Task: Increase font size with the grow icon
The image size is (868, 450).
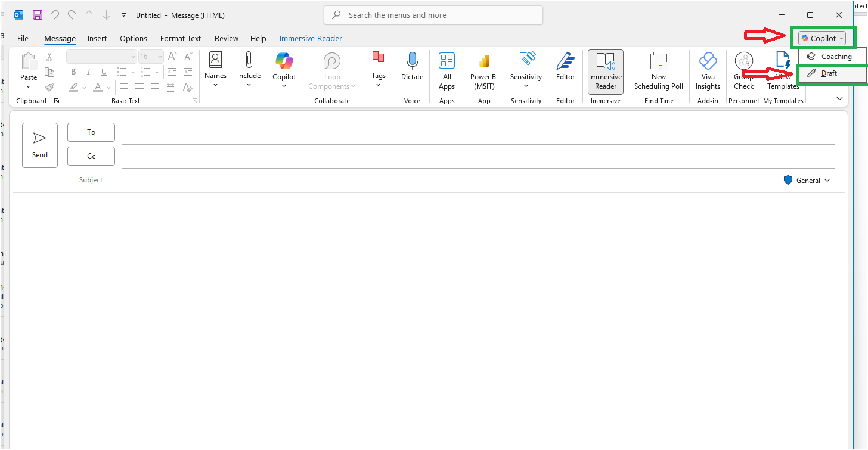Action: [172, 57]
